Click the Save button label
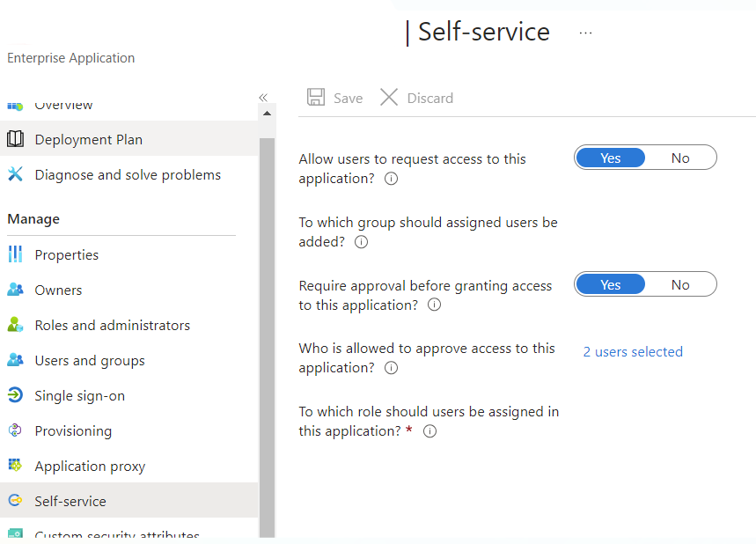The image size is (756, 544). click(x=348, y=98)
